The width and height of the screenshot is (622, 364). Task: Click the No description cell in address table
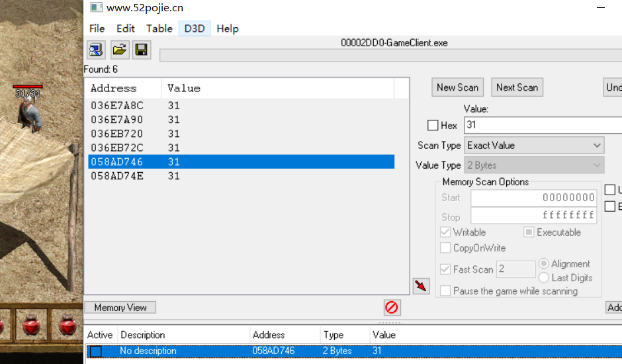(x=148, y=351)
